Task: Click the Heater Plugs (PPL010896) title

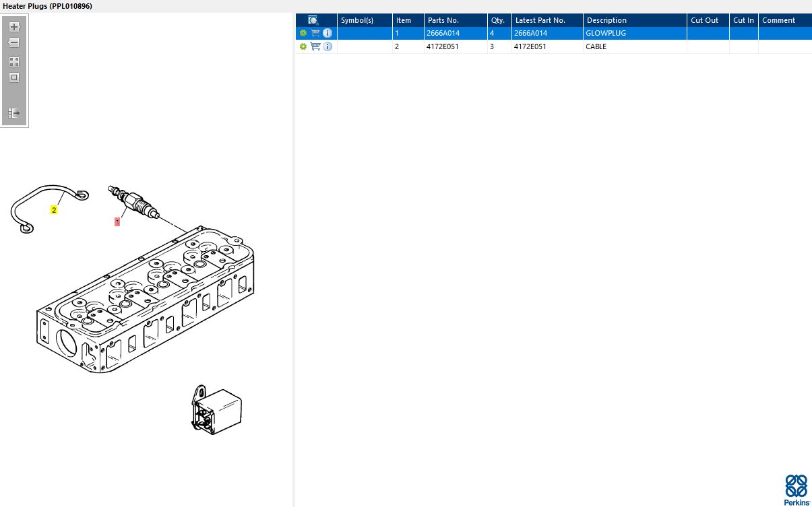Action: (x=48, y=6)
